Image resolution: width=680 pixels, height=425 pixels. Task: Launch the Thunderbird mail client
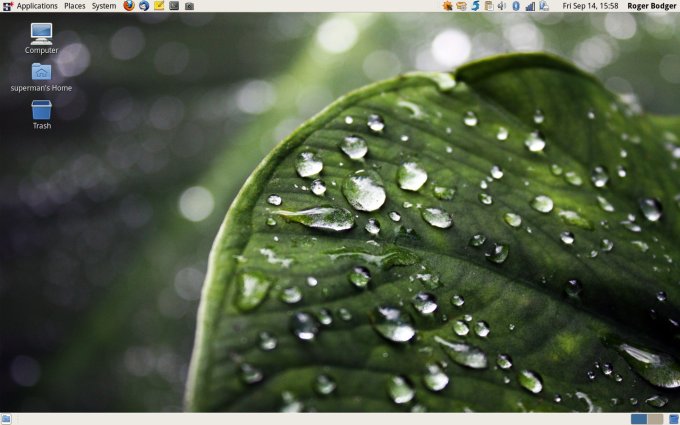click(144, 6)
